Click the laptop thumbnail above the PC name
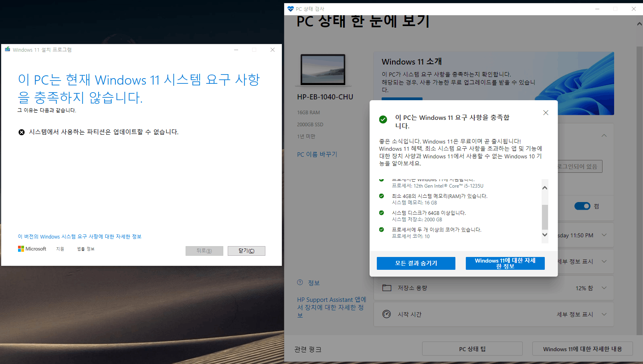Viewport: 643px width, 364px height. click(323, 70)
